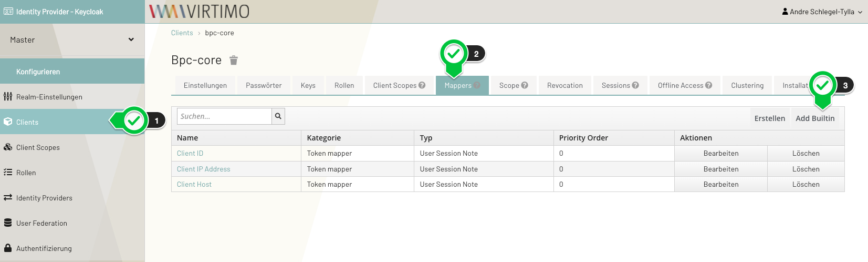Click Löschen for Client Host
Image resolution: width=868 pixels, height=262 pixels.
coord(806,184)
